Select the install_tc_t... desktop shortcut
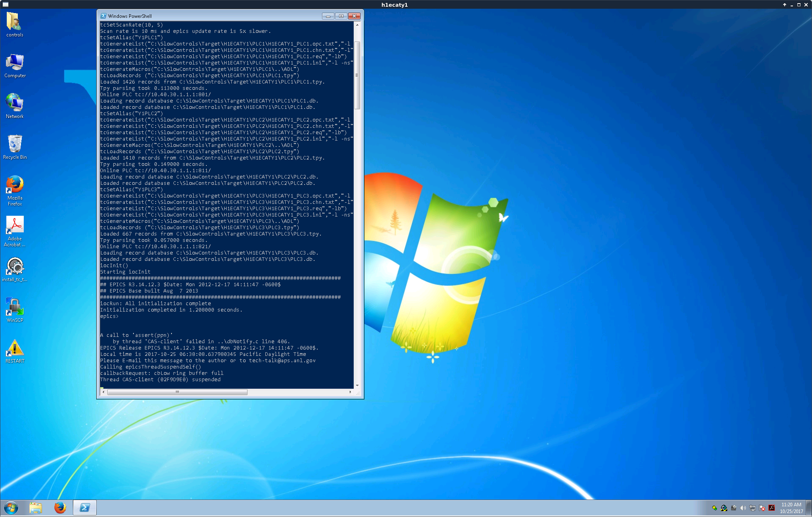The image size is (812, 517). tap(15, 270)
